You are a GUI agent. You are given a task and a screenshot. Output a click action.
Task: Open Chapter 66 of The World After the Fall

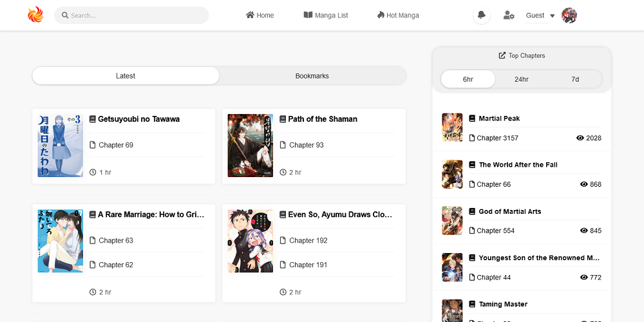click(x=494, y=184)
